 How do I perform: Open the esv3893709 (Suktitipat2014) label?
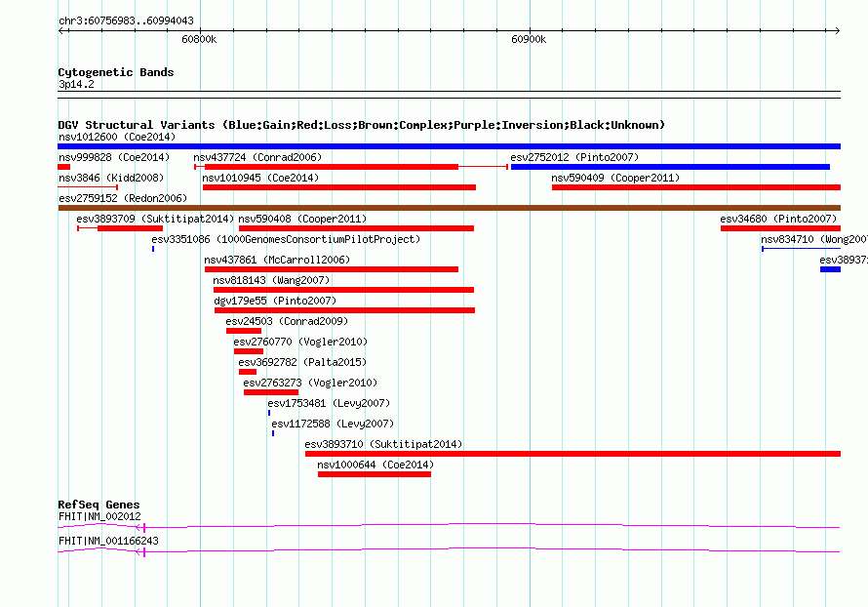tap(155, 219)
